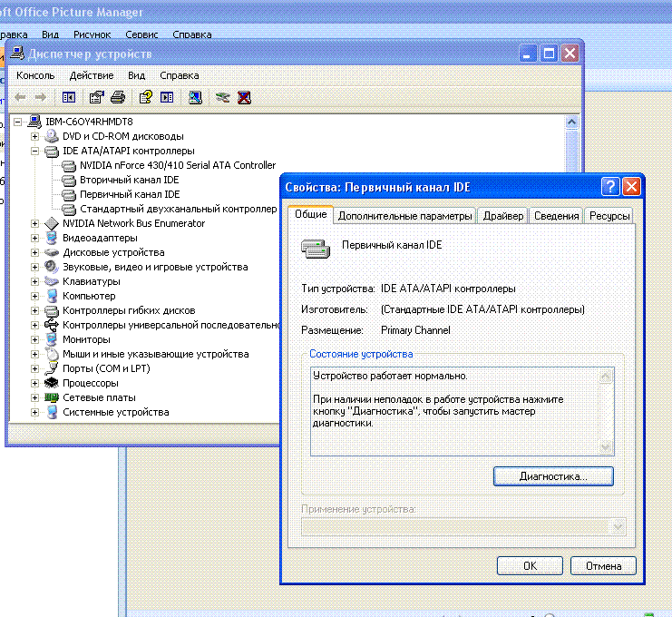Click OK in the properties dialog
The image size is (672, 617).
pos(530,566)
